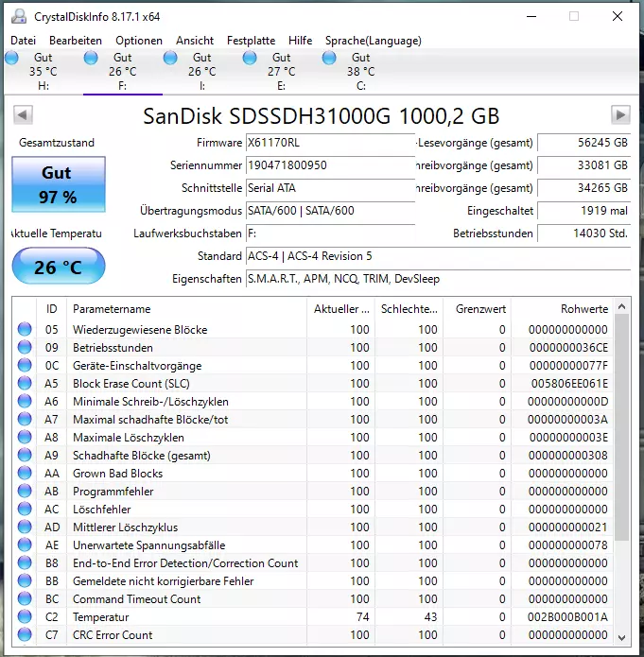Click the CrystalDiskInfo title bar app icon
This screenshot has width=644, height=657.
coord(19,17)
